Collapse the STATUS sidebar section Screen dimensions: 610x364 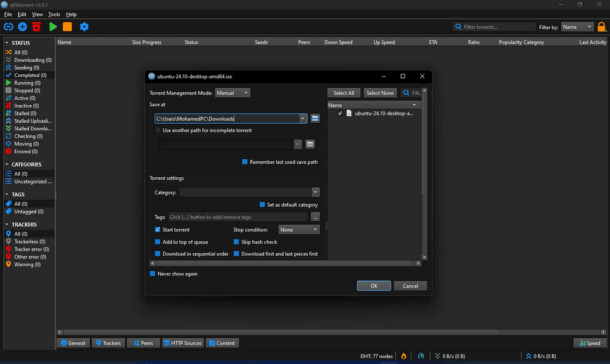[x=6, y=43]
